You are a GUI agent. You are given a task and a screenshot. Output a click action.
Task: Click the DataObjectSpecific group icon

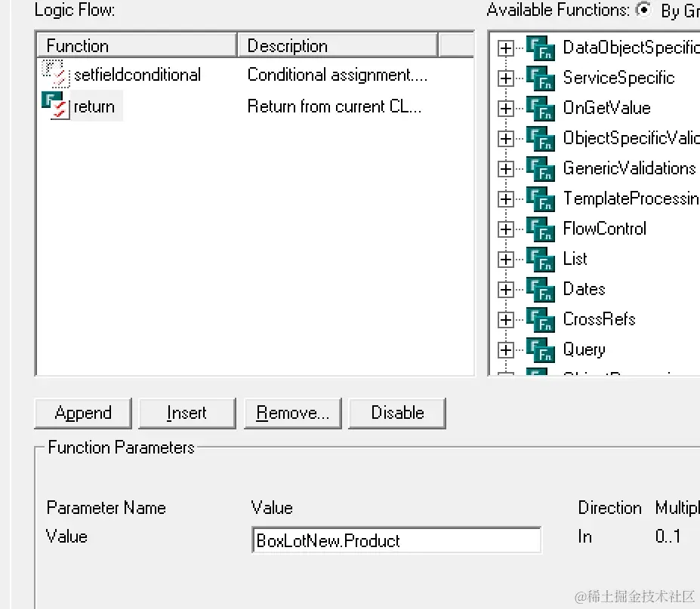point(540,48)
